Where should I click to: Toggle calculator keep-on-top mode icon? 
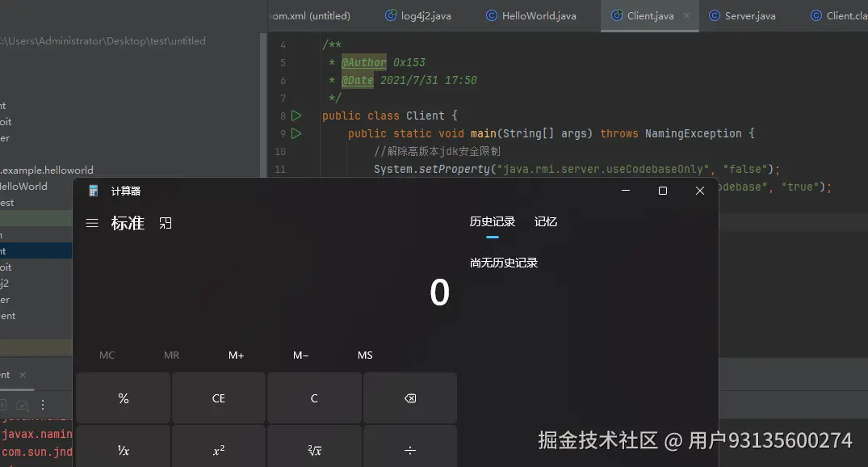click(x=166, y=223)
